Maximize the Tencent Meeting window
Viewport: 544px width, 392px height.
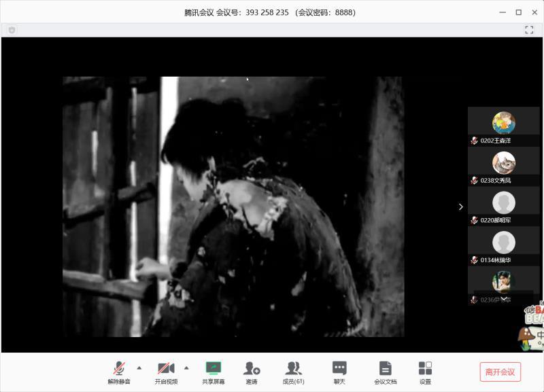tap(518, 12)
